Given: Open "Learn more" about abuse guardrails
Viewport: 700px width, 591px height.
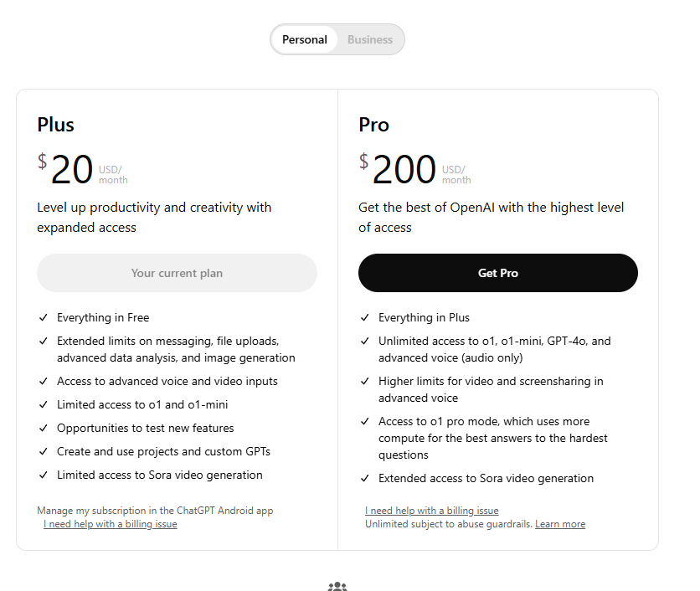Looking at the screenshot, I should pyautogui.click(x=560, y=524).
